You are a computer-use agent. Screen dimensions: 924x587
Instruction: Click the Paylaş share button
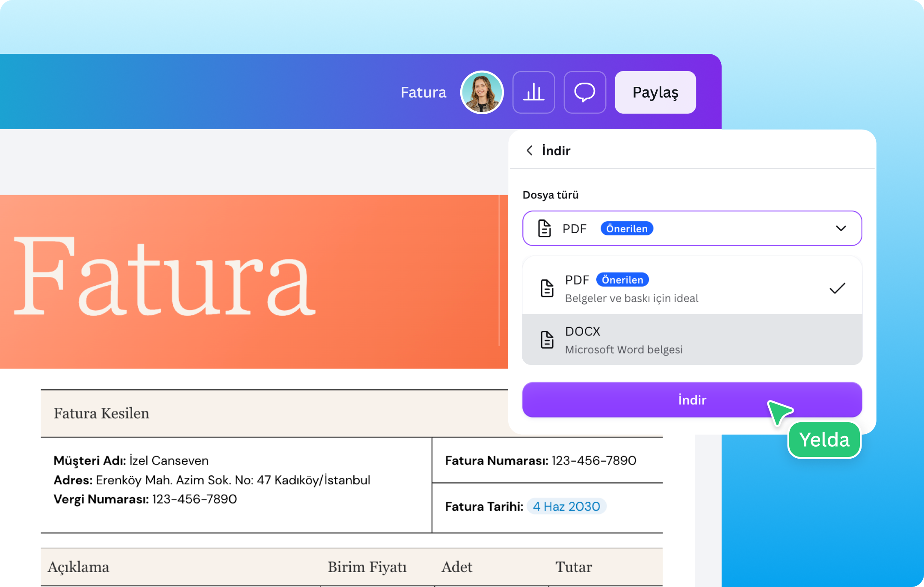pyautogui.click(x=655, y=92)
